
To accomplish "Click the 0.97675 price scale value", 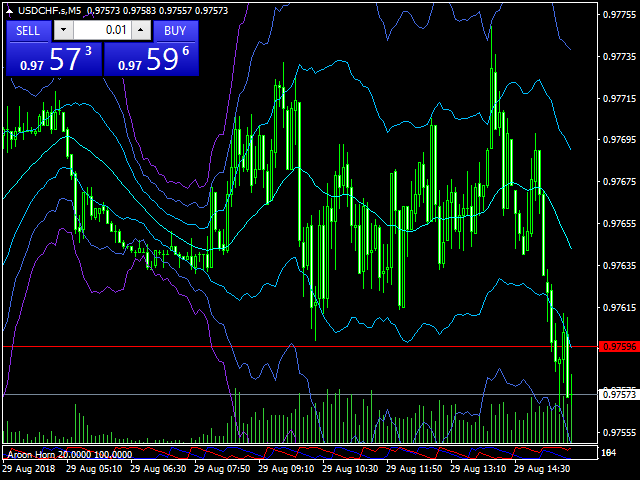I will tap(620, 182).
